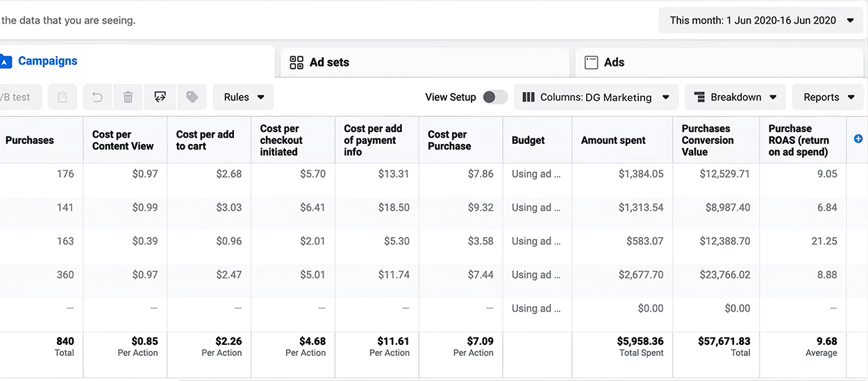Toggle the View Setup switch

point(494,97)
